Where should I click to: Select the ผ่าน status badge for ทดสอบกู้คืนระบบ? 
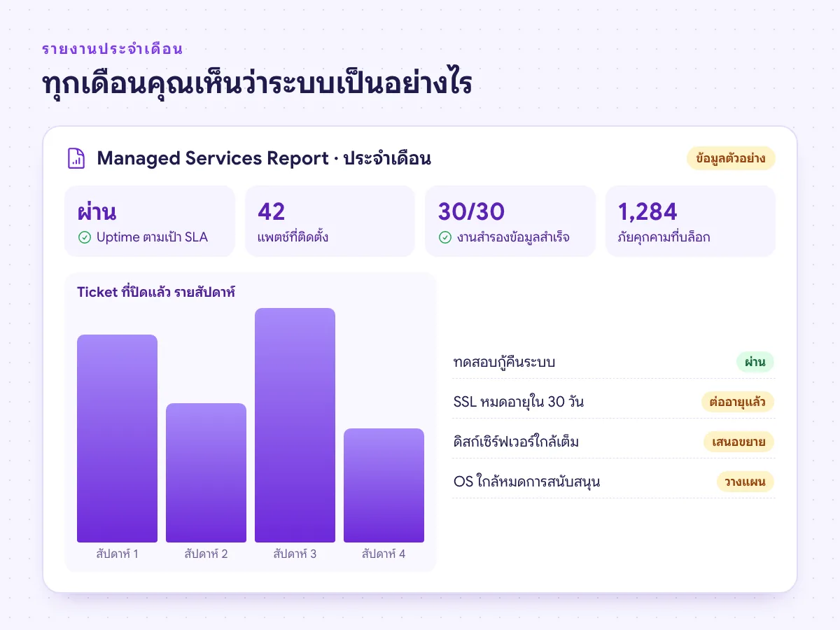point(755,363)
